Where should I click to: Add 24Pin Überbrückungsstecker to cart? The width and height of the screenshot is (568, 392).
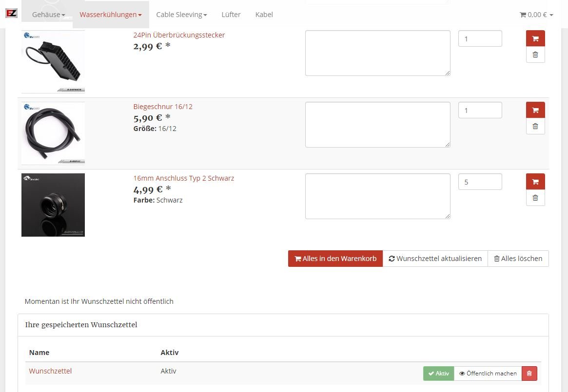[535, 38]
